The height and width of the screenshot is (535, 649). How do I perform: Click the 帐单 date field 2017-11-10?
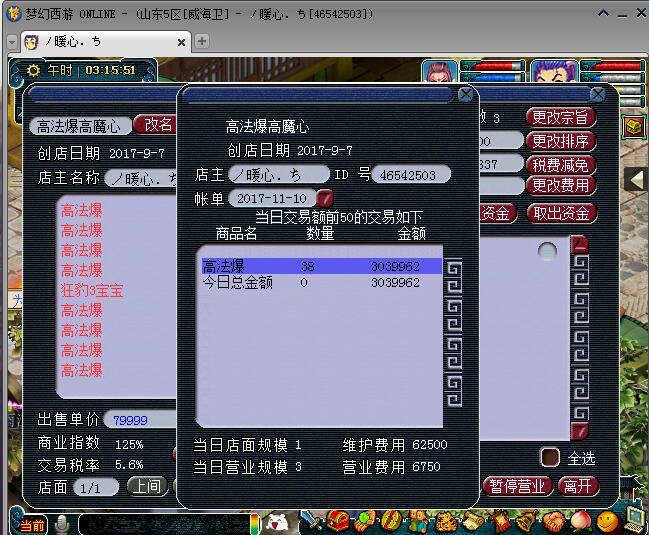coord(273,198)
